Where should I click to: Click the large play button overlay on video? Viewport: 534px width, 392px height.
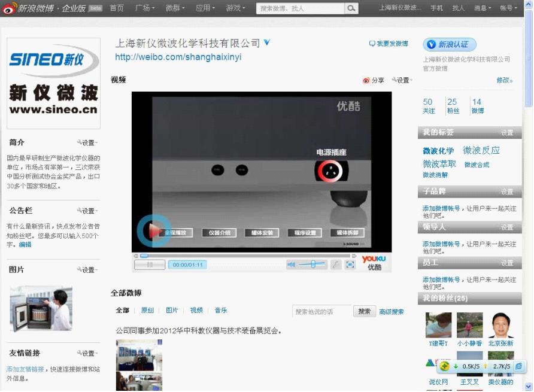(153, 230)
